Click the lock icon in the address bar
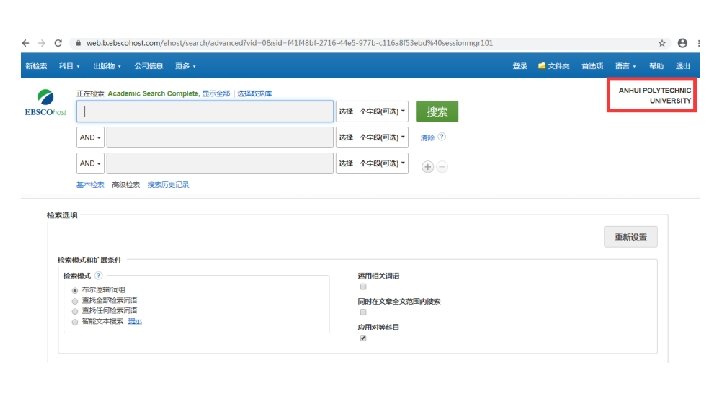The width and height of the screenshot is (720, 405). pos(79,43)
